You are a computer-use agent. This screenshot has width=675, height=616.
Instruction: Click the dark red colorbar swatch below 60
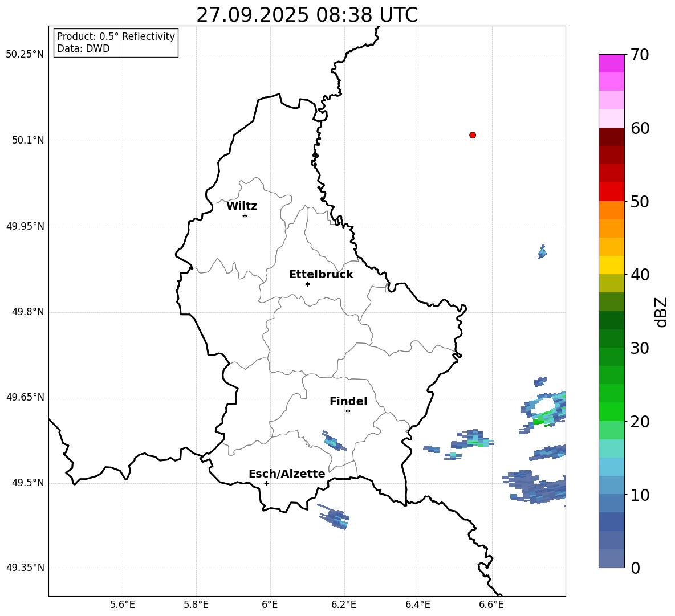611,137
